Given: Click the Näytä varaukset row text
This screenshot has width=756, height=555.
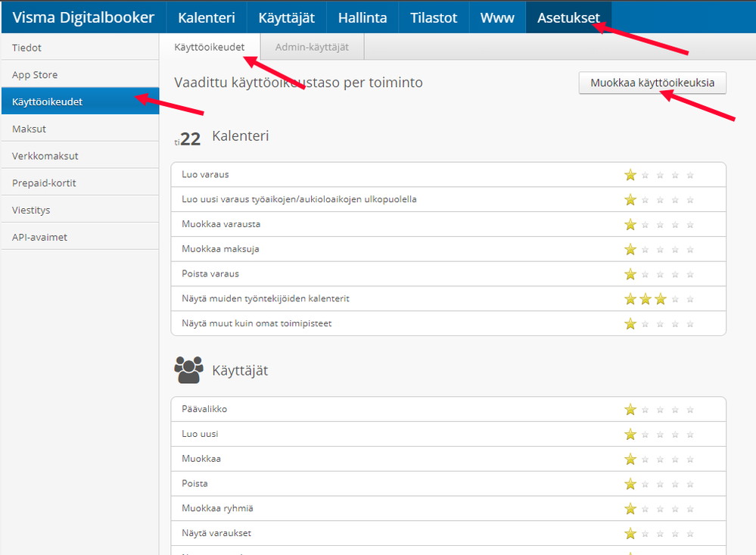Looking at the screenshot, I should point(216,533).
